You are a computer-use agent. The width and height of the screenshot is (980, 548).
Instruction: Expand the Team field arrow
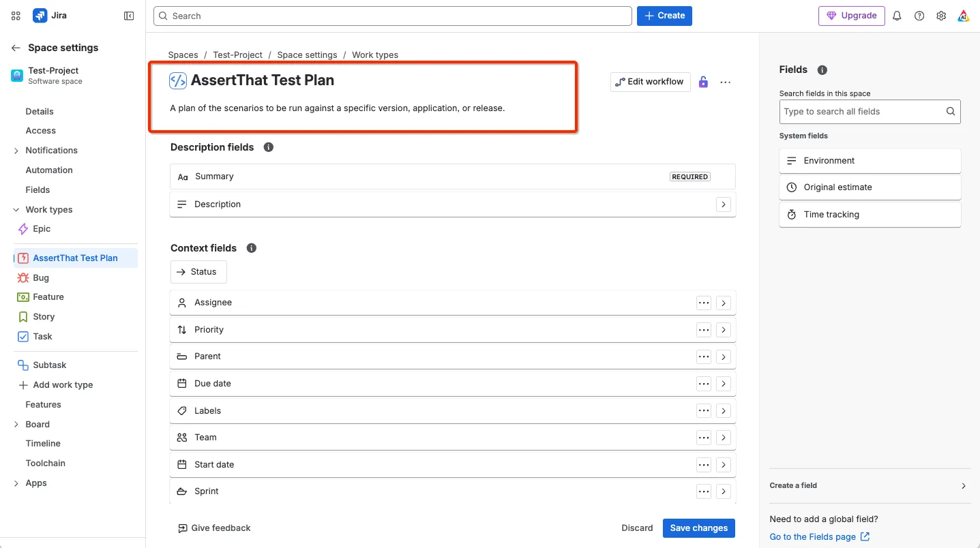[724, 438]
